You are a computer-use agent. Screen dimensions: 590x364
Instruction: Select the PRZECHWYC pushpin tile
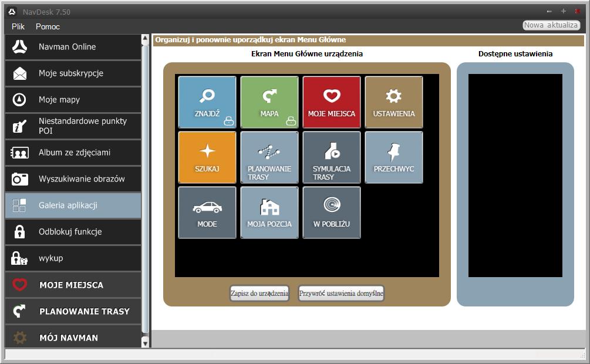point(394,157)
